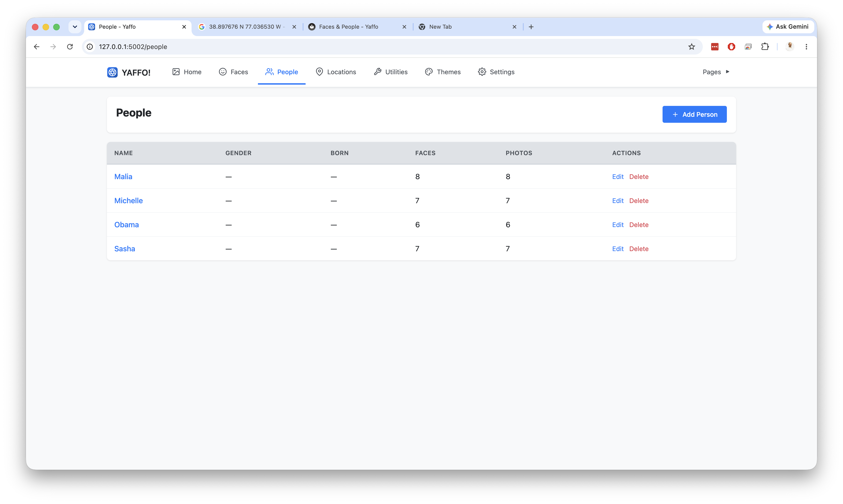Open Home via its picture icon
Image resolution: width=843 pixels, height=504 pixels.
tap(176, 72)
